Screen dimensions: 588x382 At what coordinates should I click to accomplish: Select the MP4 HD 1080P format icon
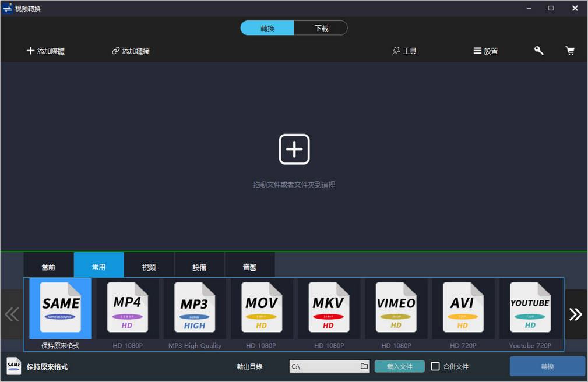[x=128, y=308]
